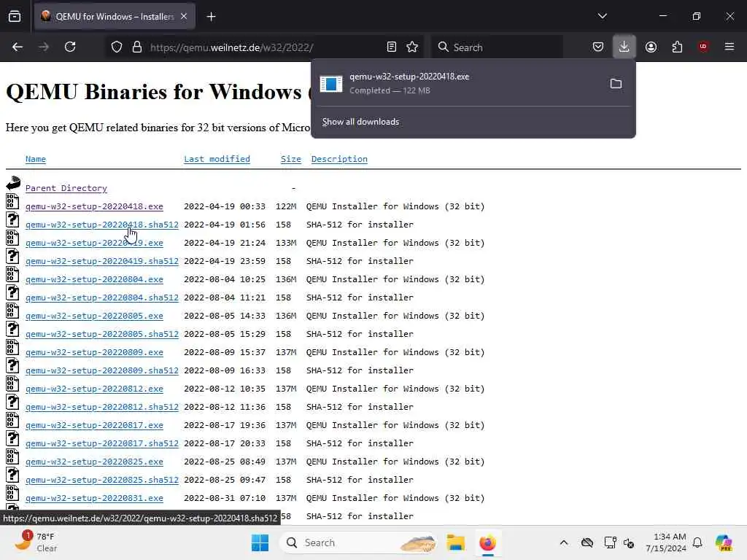Open the tracking protection shield icon

point(117,47)
